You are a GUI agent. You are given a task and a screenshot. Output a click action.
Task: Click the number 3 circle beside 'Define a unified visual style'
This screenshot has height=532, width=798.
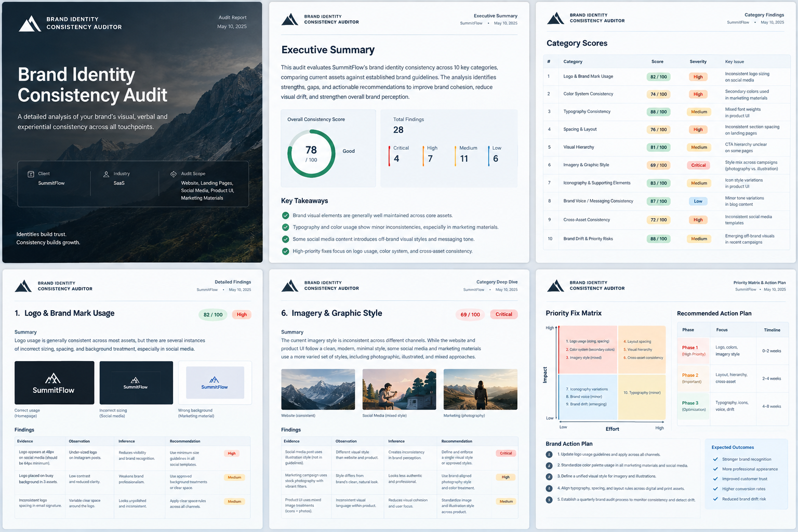tap(549, 476)
